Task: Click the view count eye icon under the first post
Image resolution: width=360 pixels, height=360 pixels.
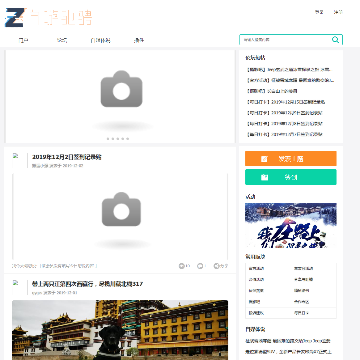Action: point(182,266)
